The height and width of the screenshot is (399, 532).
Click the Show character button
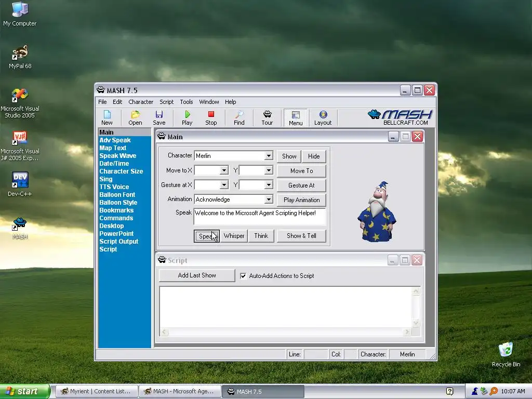click(x=289, y=156)
